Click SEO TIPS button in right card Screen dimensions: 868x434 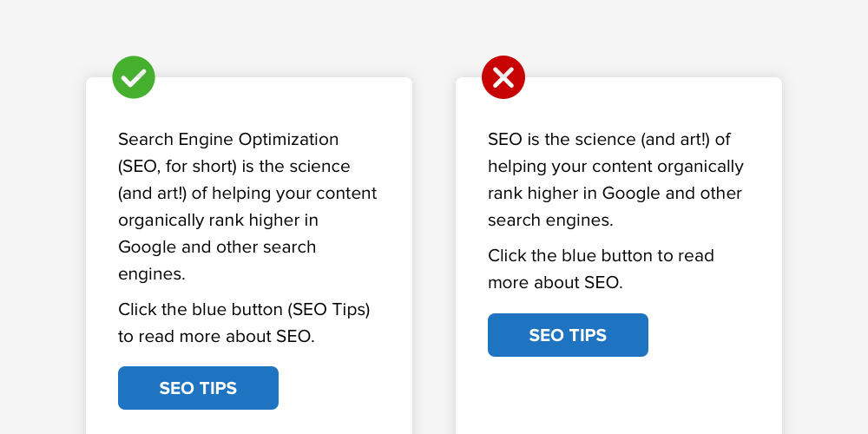[x=568, y=335]
